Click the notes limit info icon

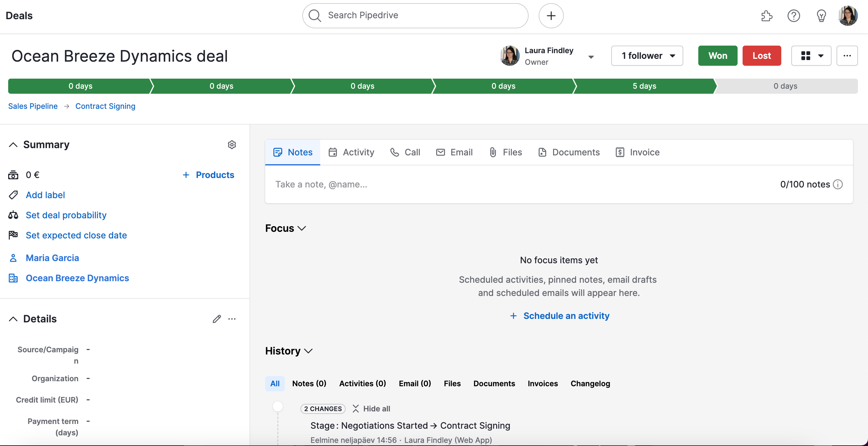coord(838,184)
